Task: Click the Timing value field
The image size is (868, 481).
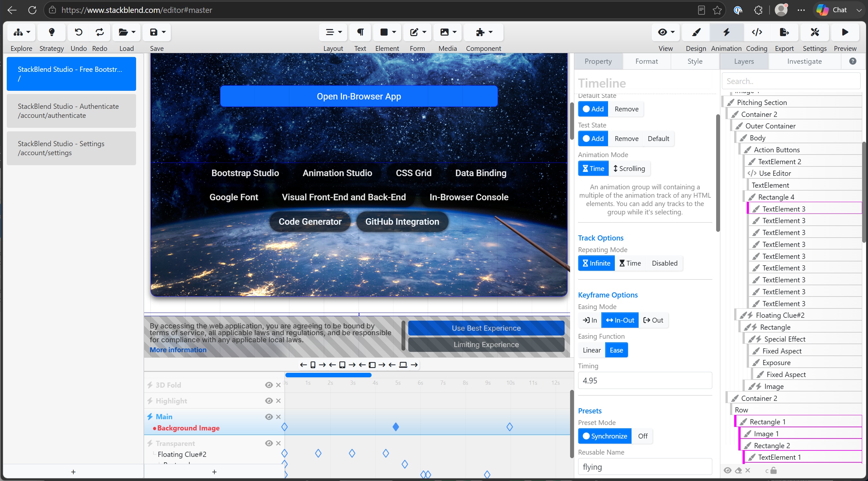Action: pyautogui.click(x=645, y=381)
